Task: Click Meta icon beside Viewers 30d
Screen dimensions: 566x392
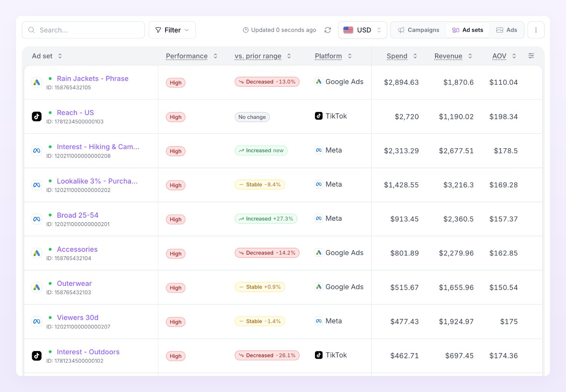Action: click(37, 321)
